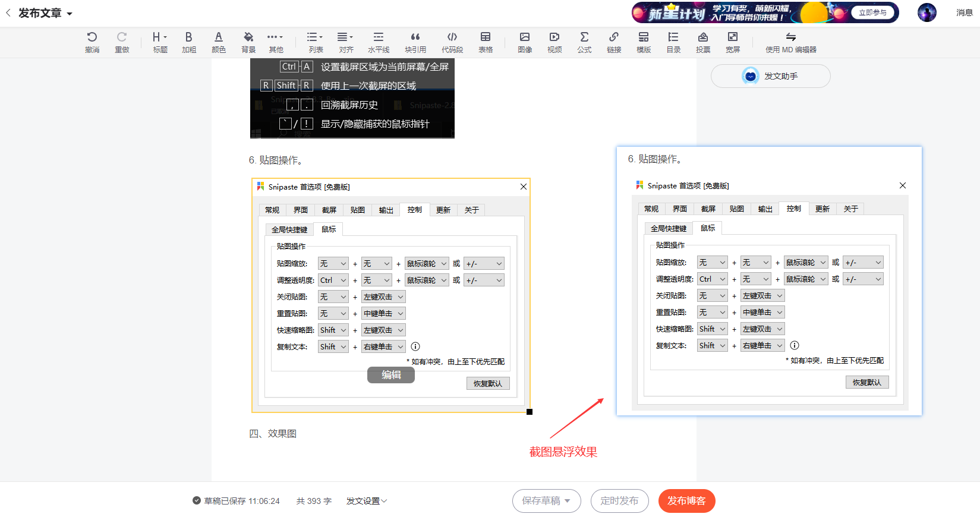Insert a 水平线 horizontal rule
980x517 pixels.
click(379, 43)
